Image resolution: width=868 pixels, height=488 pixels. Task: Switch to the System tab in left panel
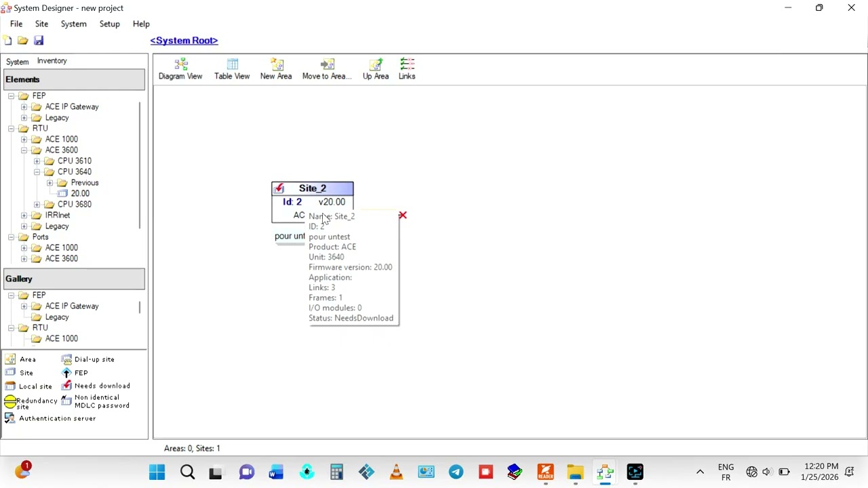coord(18,62)
